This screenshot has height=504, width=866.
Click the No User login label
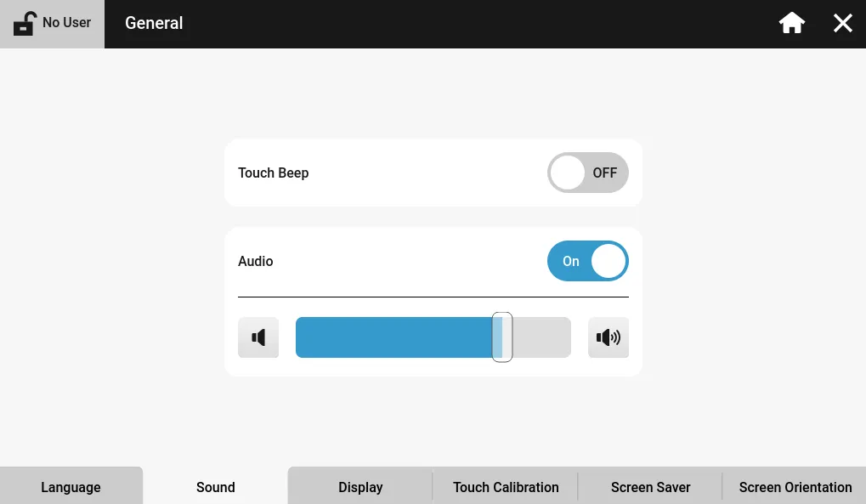point(67,23)
